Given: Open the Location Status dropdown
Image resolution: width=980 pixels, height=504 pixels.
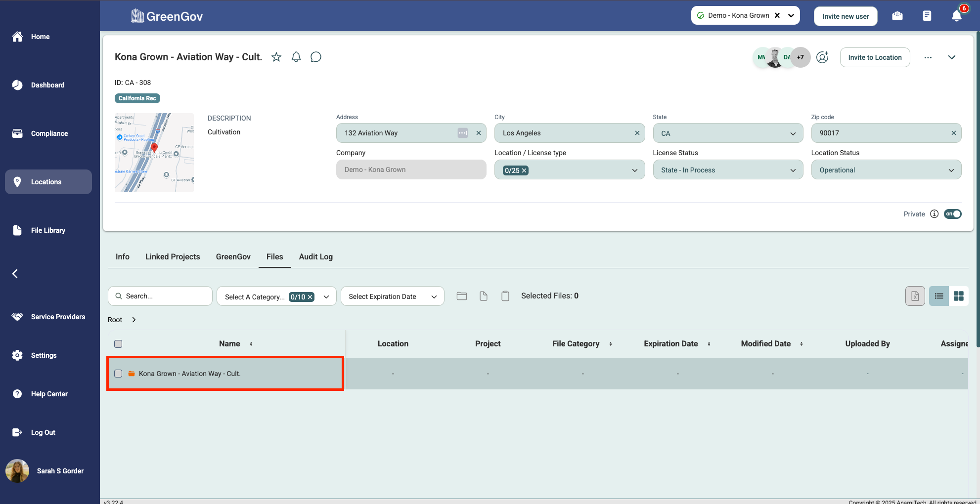Looking at the screenshot, I should 886,170.
